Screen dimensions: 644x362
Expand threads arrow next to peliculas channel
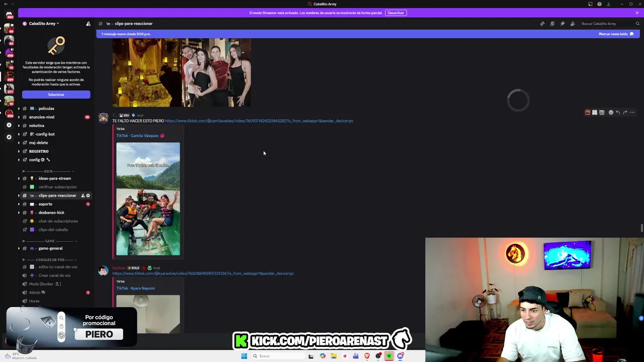click(x=19, y=109)
